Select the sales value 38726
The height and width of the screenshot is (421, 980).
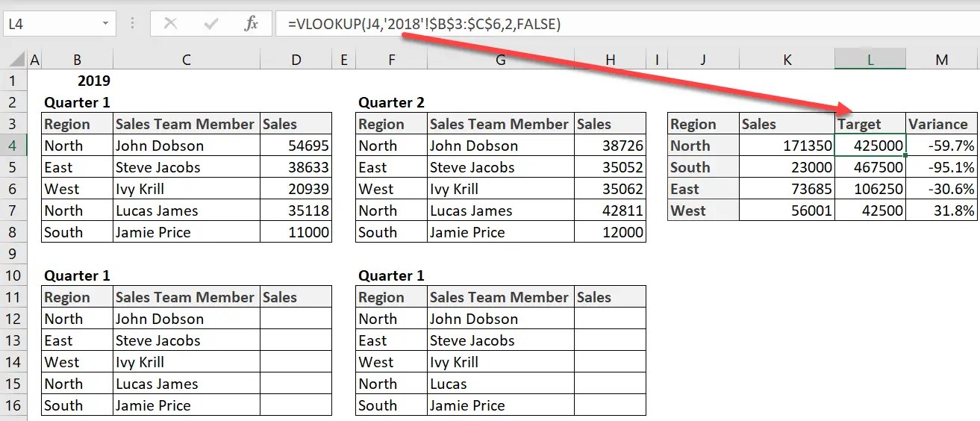pos(611,146)
